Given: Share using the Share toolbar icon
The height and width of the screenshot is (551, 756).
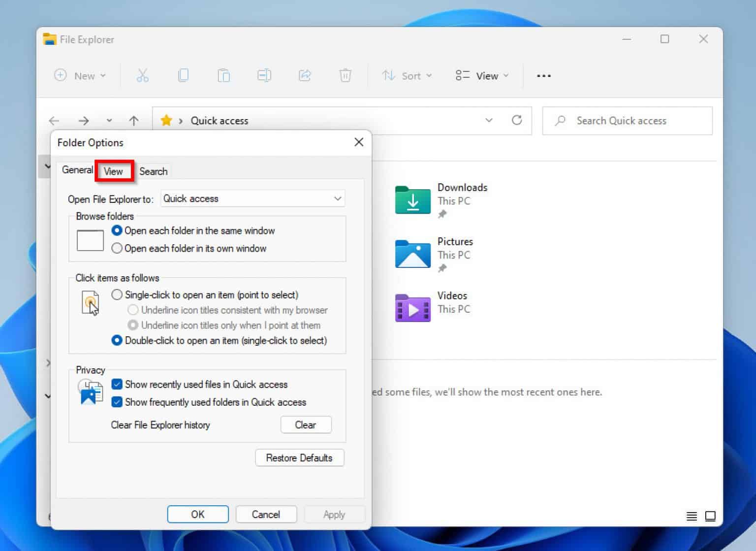Looking at the screenshot, I should click(305, 75).
